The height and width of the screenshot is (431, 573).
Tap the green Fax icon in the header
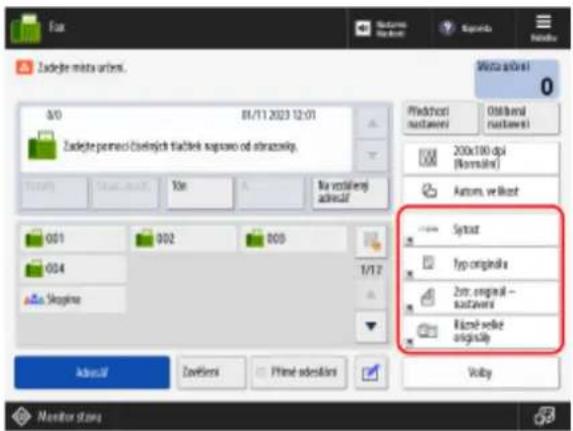tap(25, 29)
